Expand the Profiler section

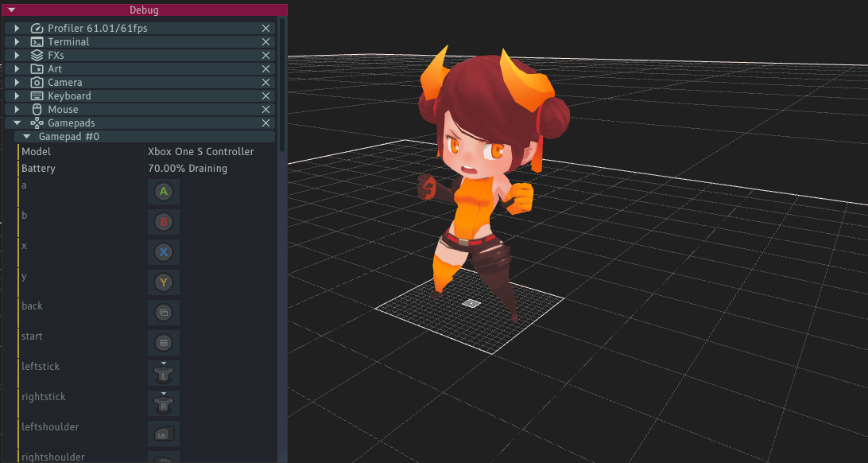pyautogui.click(x=17, y=29)
